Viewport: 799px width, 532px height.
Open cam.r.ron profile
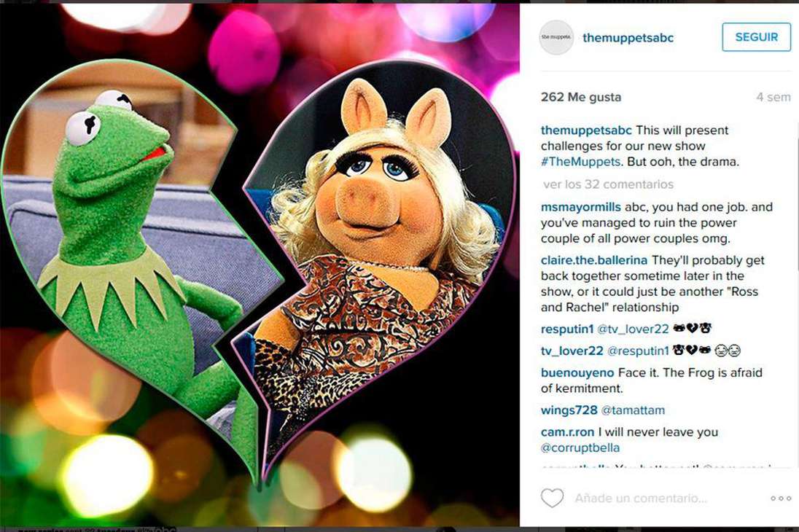(x=567, y=432)
